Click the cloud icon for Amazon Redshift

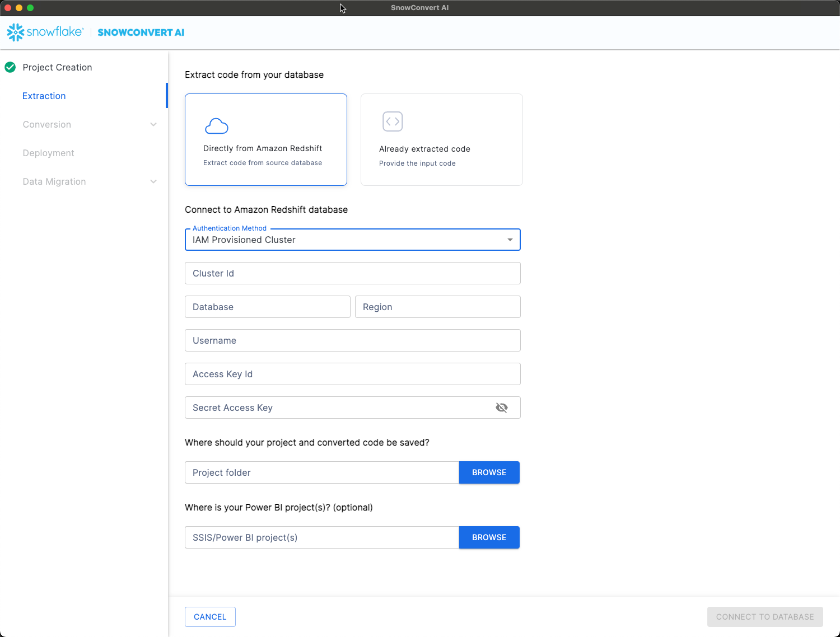(217, 126)
